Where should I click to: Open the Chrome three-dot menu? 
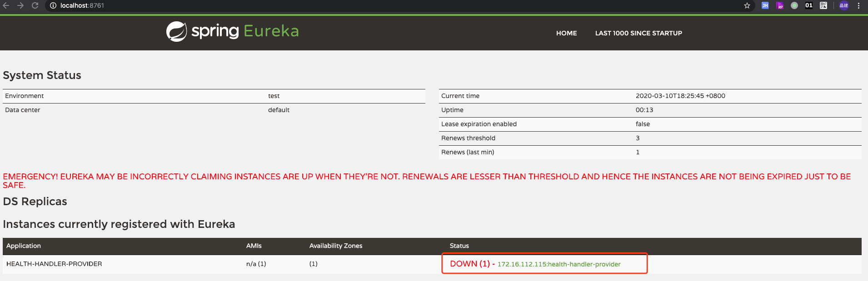pyautogui.click(x=858, y=5)
